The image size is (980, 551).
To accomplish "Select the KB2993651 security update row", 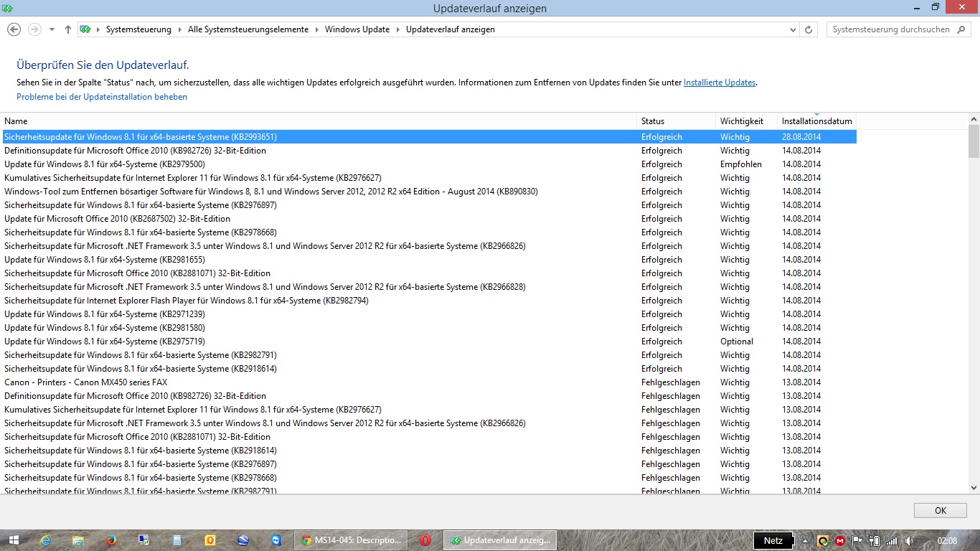I will [x=429, y=137].
